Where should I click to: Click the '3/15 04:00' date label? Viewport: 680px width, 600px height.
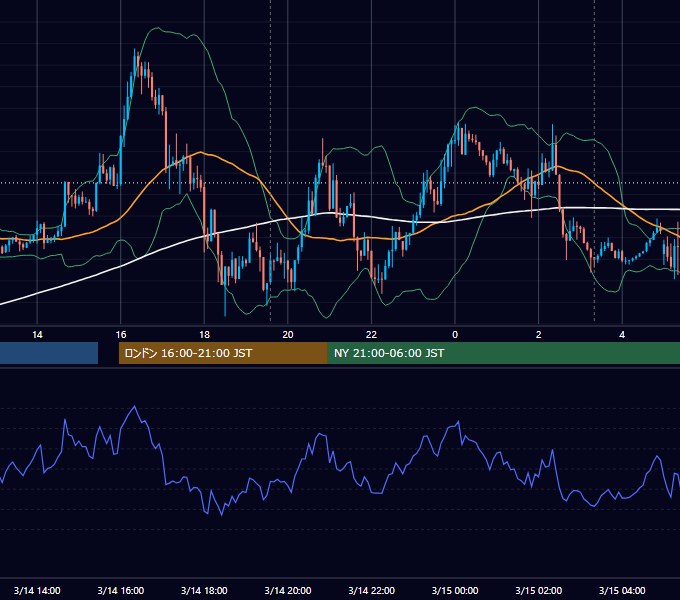622,590
